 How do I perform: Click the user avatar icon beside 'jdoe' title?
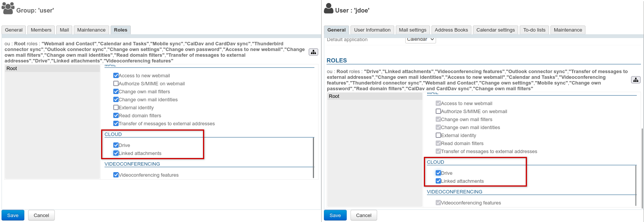point(328,8)
